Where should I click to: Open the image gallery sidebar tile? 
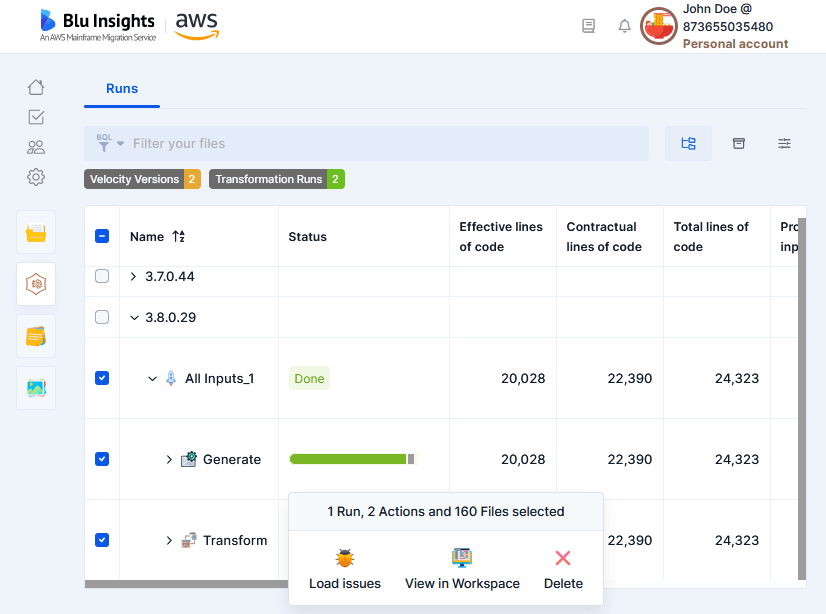(36, 388)
